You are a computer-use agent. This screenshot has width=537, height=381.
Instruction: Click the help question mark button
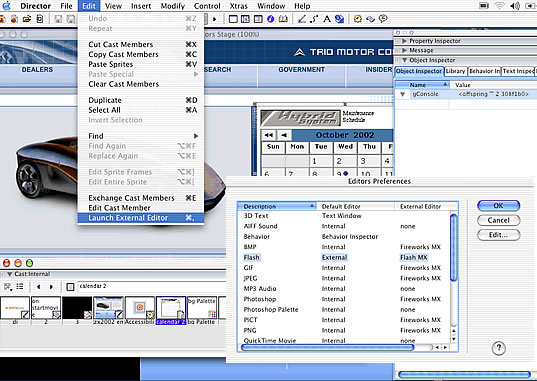[x=499, y=348]
